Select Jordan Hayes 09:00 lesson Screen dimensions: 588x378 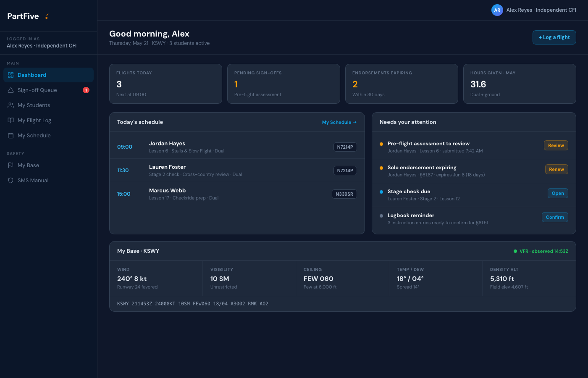tap(237, 147)
